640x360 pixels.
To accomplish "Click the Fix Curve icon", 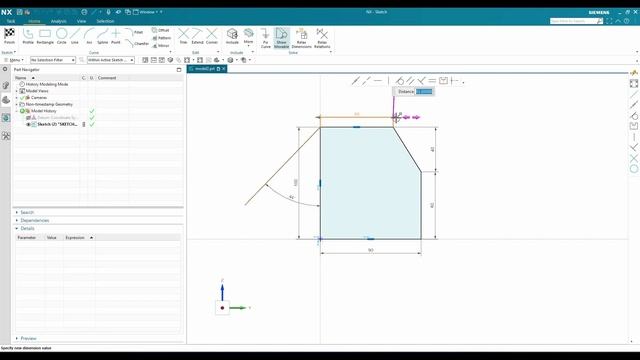I will coord(265,34).
